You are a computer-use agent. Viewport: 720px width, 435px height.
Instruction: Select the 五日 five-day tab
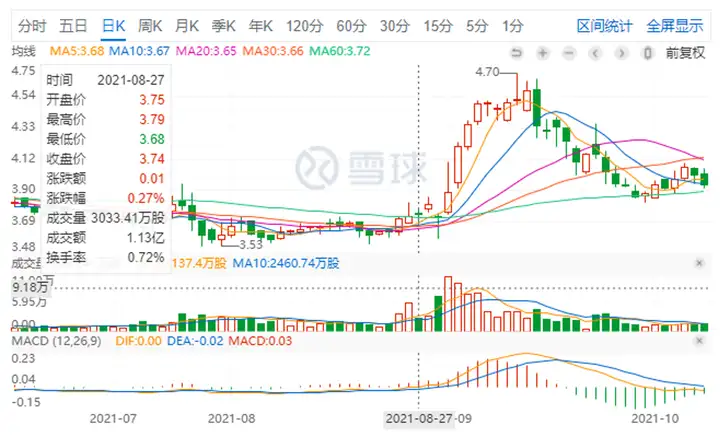click(x=73, y=26)
